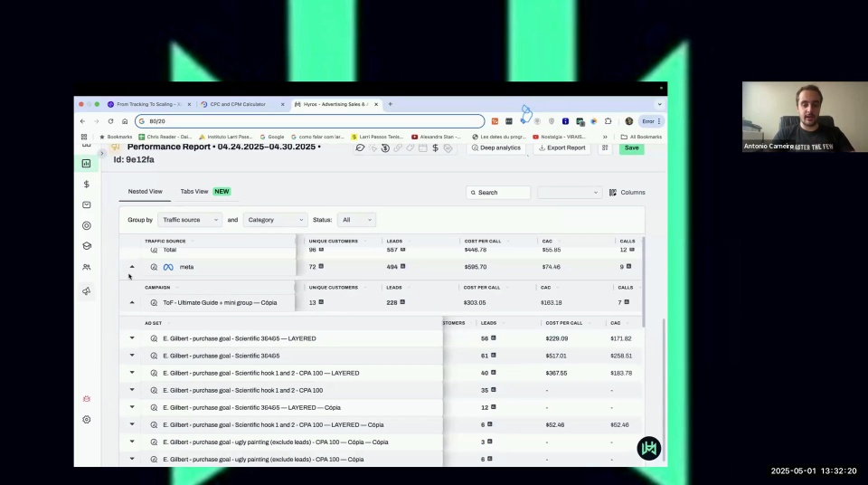Click the circled dollar toolbar icon
868x485 pixels.
385,148
